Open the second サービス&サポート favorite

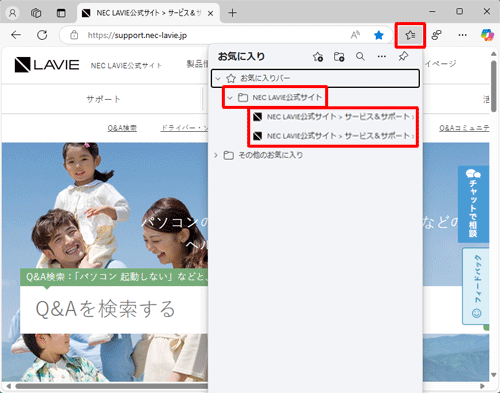click(333, 136)
